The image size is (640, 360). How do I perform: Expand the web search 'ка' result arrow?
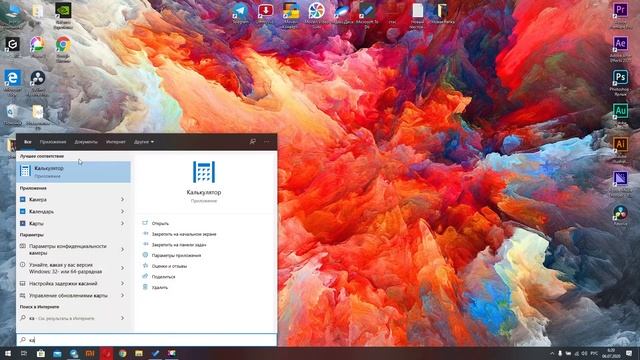tap(122, 318)
